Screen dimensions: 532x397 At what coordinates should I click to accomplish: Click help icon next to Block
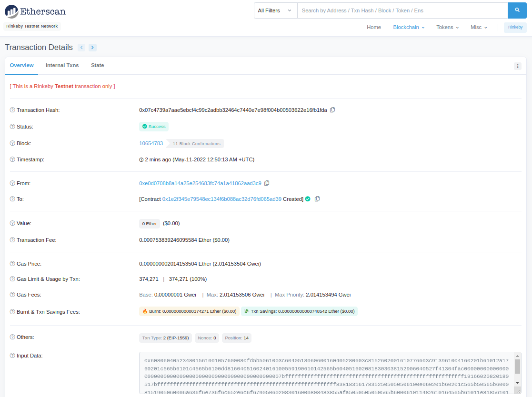[12, 143]
